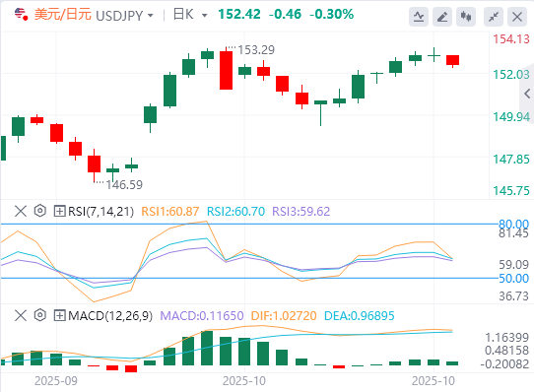Click the RSI1:60.87 value

(x=169, y=212)
